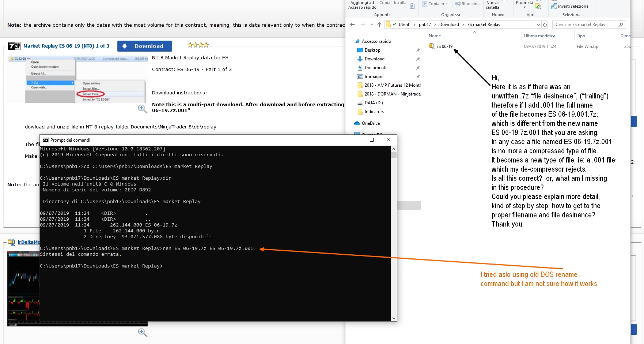The height and width of the screenshot is (344, 644).
Task: Unpin Download from Accesso rapido via its pin
Action: [418, 59]
